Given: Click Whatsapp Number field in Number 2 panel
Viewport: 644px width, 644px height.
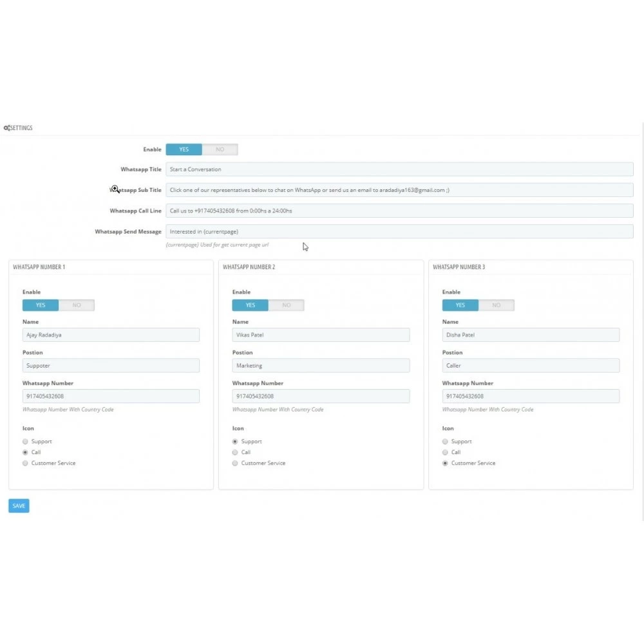Looking at the screenshot, I should tap(321, 396).
